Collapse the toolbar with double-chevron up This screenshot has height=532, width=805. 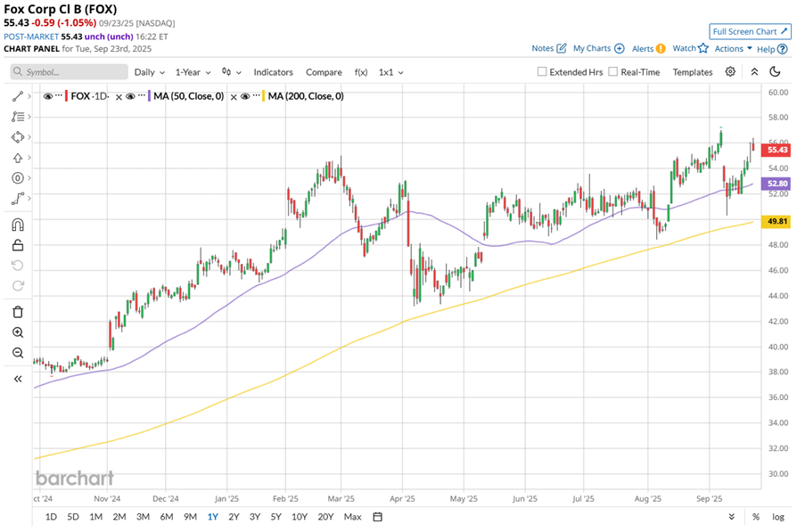(754, 72)
